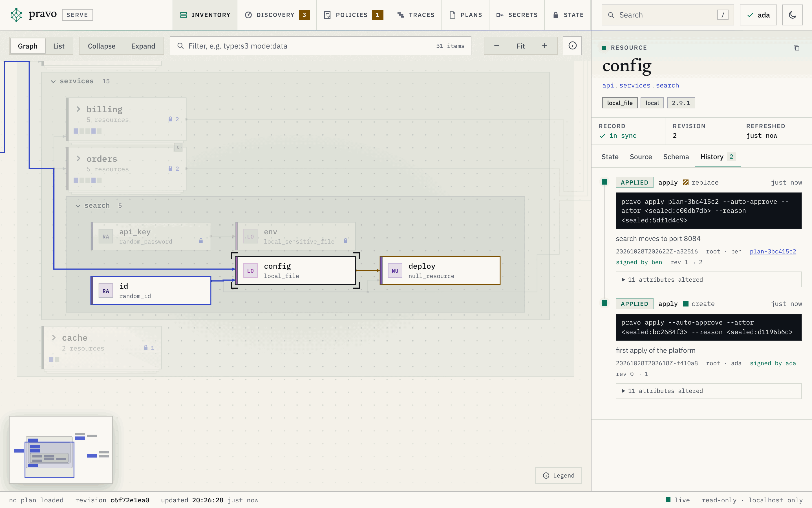The image size is (812, 508).
Task: Zoom out with the minus icon
Action: 497,46
